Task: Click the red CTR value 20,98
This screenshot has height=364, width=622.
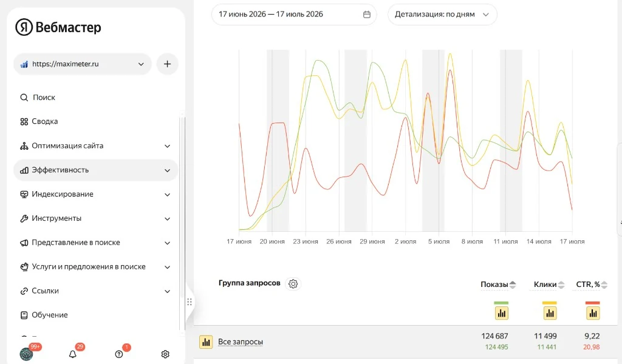Action: tap(592, 347)
